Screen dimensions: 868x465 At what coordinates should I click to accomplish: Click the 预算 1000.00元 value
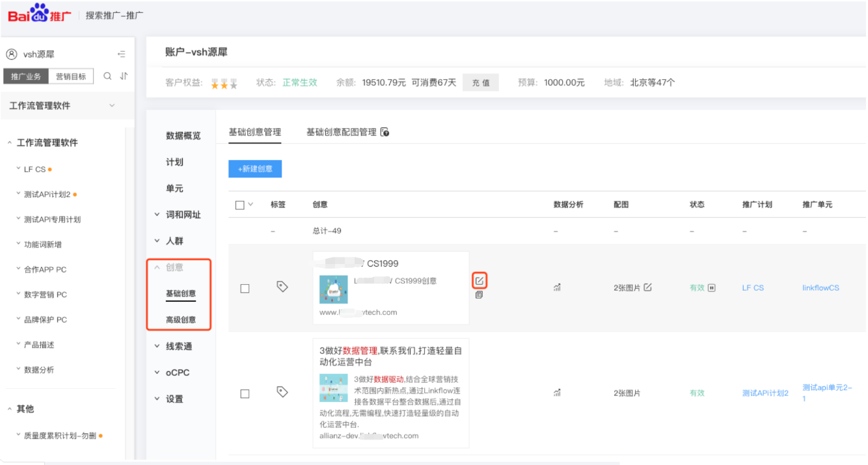[x=563, y=83]
